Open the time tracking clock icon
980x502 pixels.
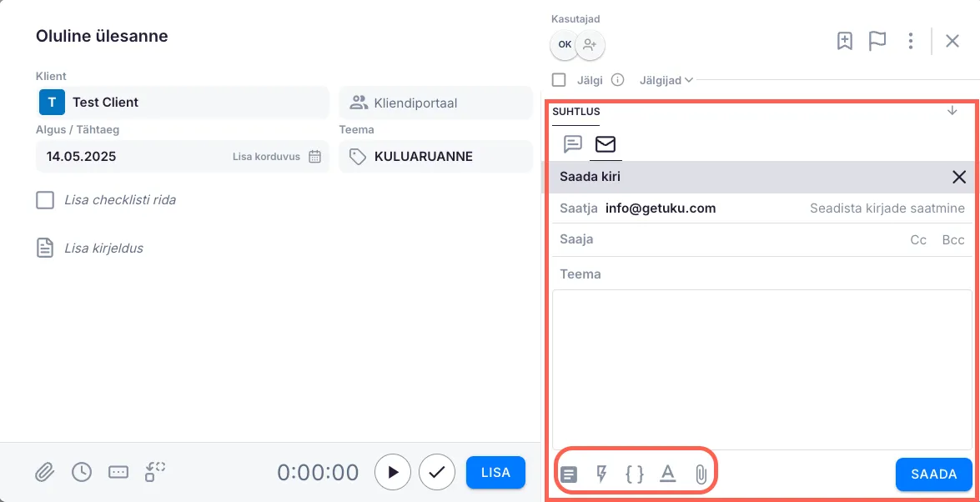pos(81,472)
